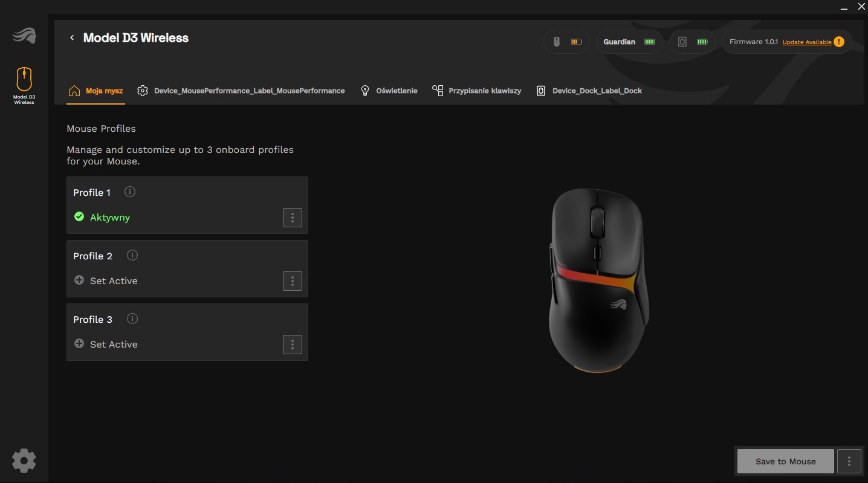Click the mouse product image
This screenshot has width=868, height=483.
pyautogui.click(x=598, y=279)
